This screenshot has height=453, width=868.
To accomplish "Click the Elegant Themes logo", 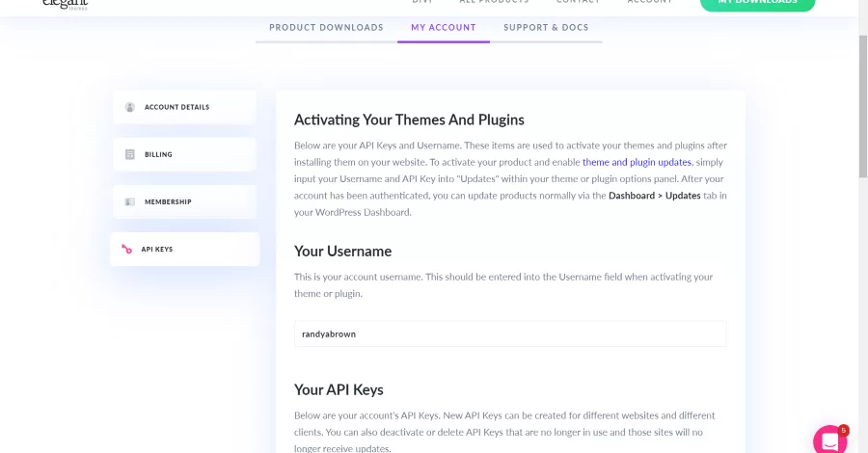I will [x=65, y=5].
